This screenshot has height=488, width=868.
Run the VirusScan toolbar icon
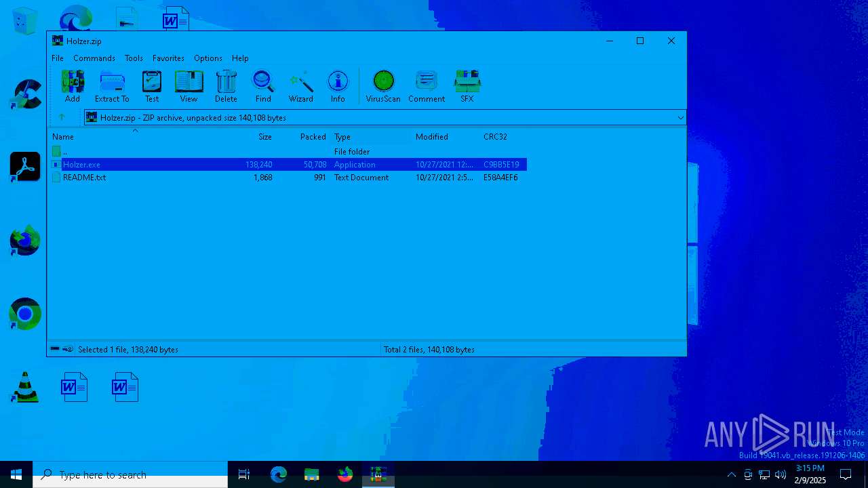tap(383, 82)
